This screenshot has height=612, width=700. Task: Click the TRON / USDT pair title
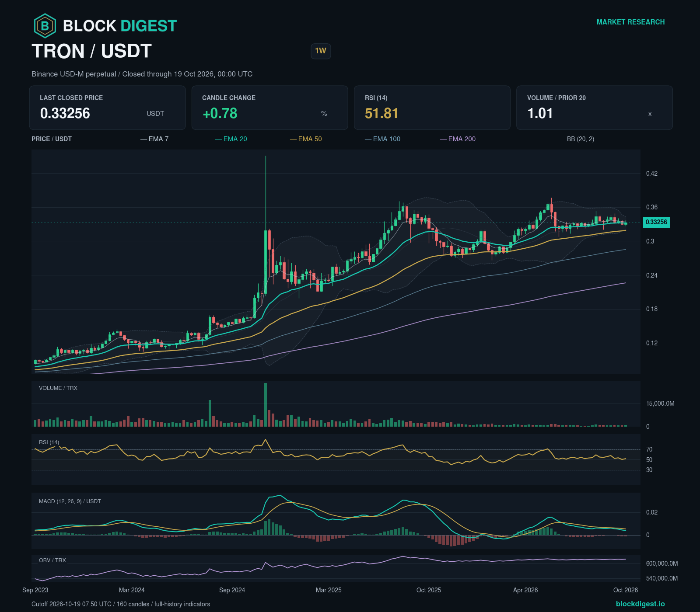92,51
